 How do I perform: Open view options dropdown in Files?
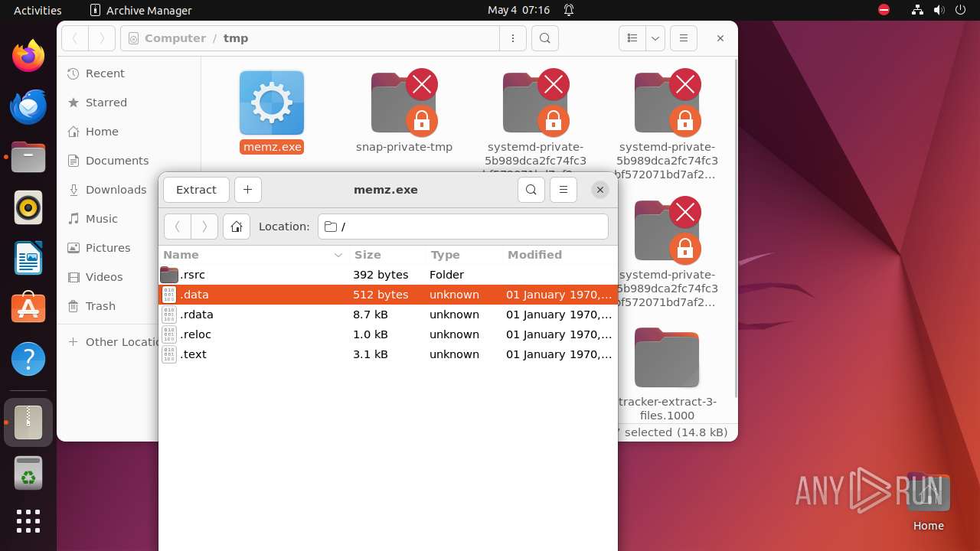[x=655, y=38]
